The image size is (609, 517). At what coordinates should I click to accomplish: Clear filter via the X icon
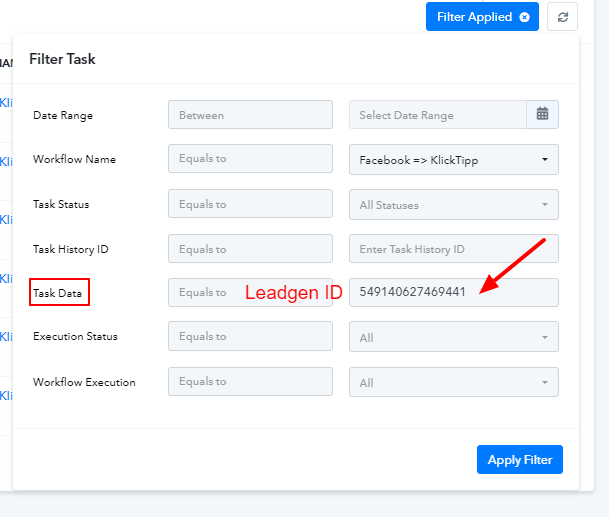coord(524,17)
